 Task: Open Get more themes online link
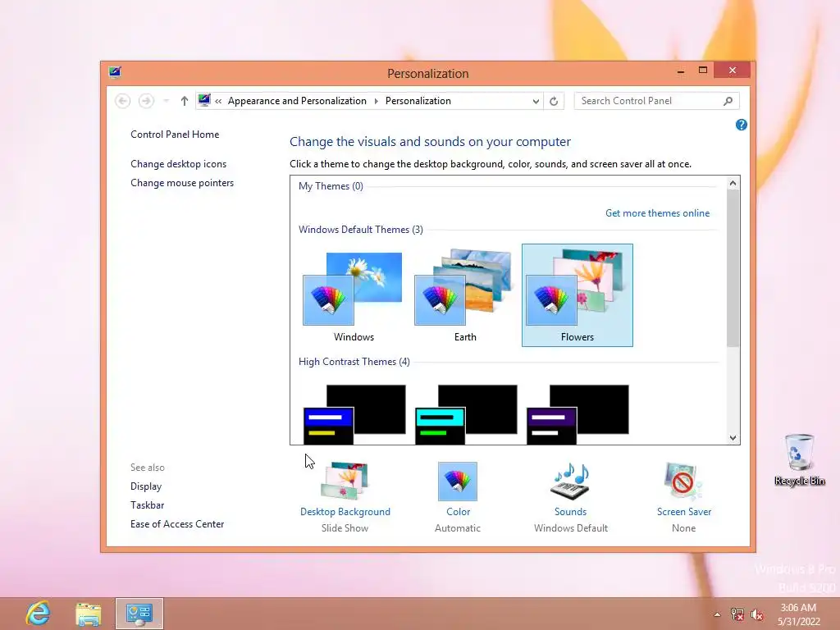pos(657,213)
